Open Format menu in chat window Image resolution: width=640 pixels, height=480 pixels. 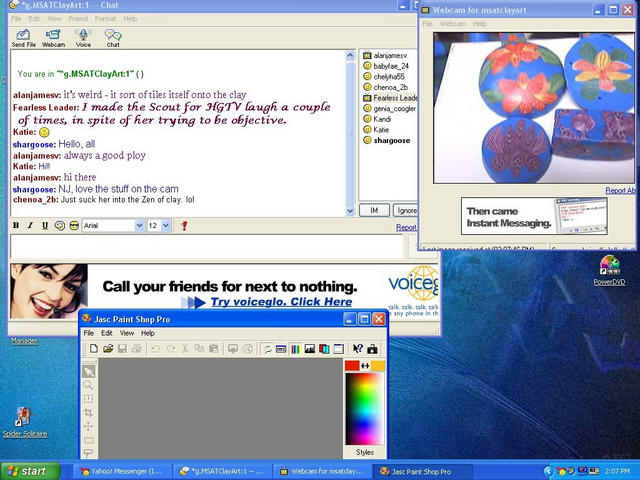coord(105,19)
